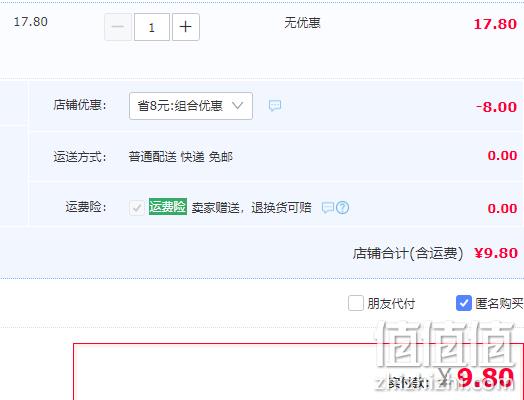Click the comment bubble icon after 退换货可赔
Viewport: 524px width, 400px height.
328,208
